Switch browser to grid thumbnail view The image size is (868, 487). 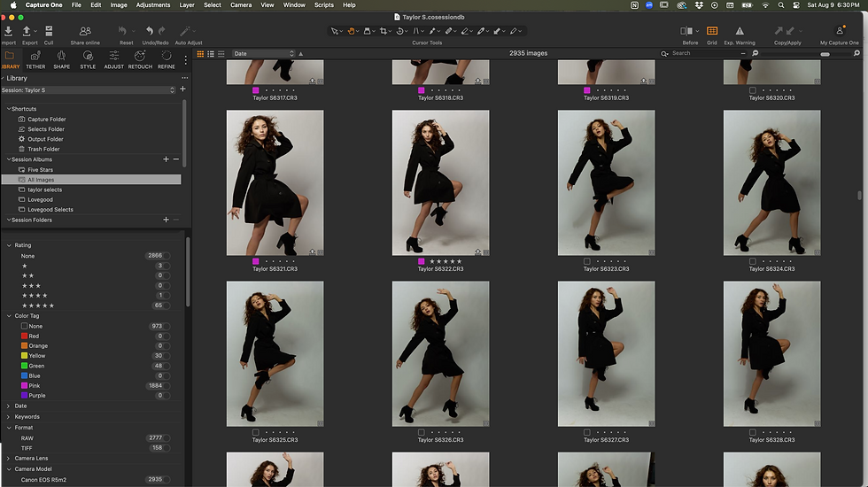200,54
